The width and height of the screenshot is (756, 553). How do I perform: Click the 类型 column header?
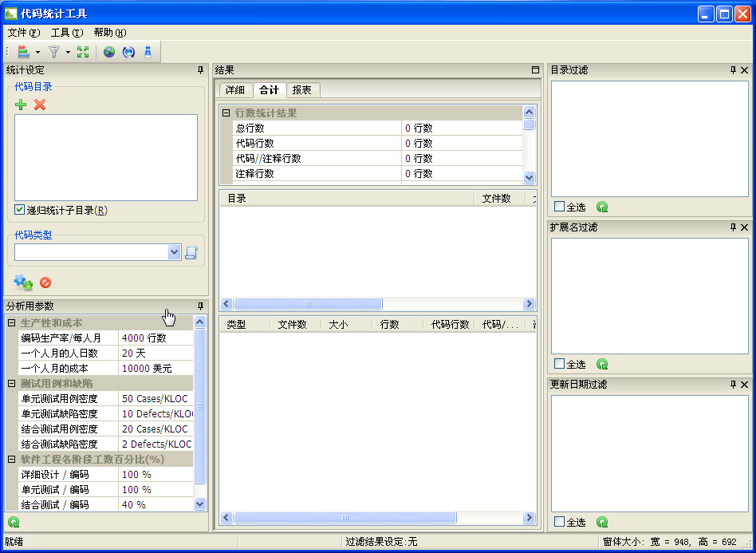[x=246, y=325]
